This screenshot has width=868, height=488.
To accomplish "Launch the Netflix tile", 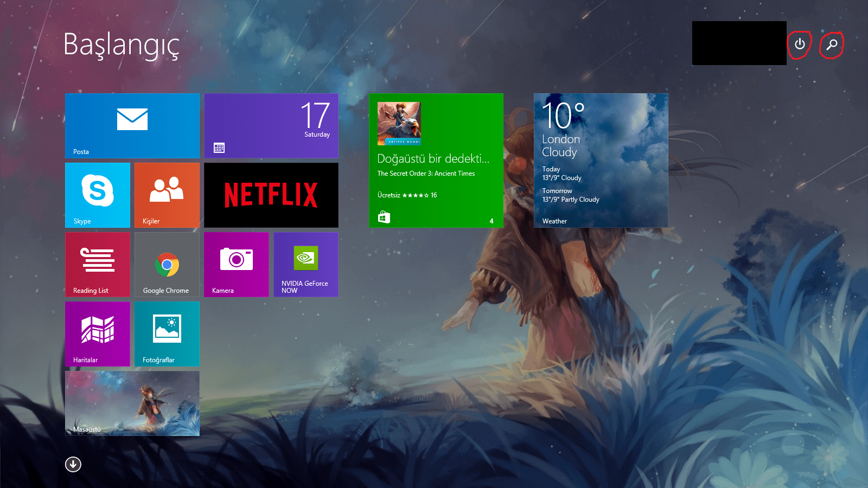I will [x=271, y=195].
